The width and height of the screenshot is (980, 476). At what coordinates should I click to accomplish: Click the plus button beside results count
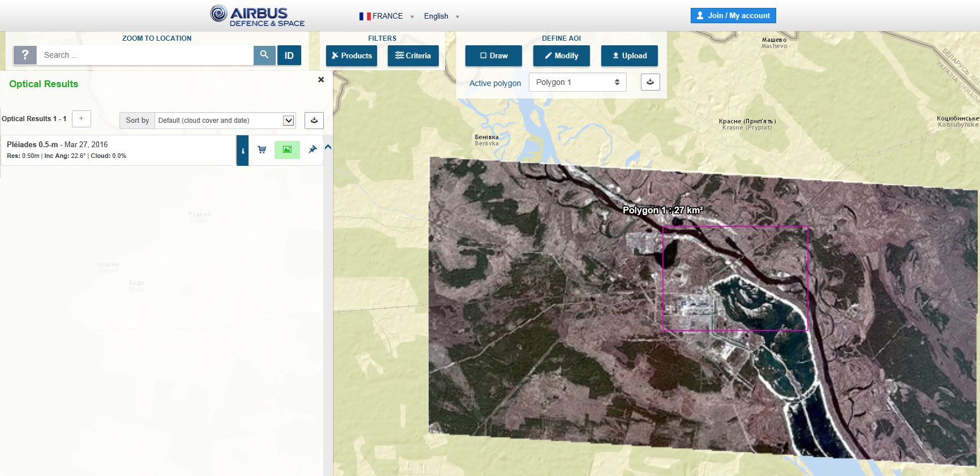pyautogui.click(x=82, y=118)
